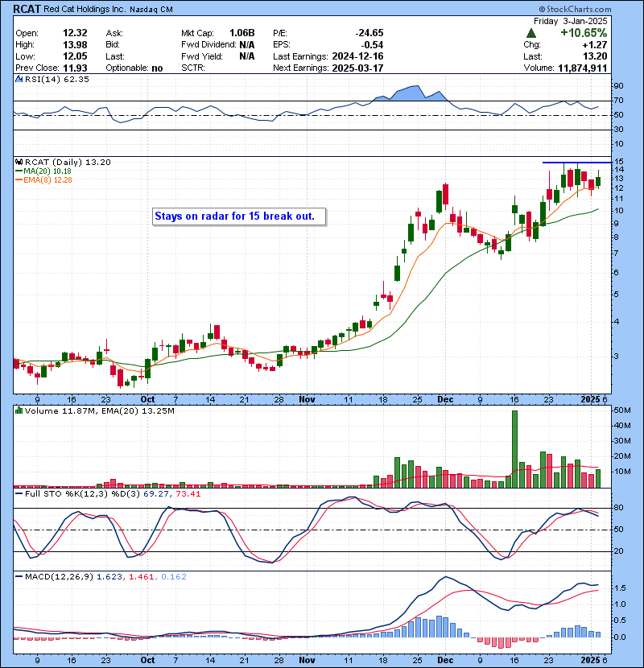Click the RSI(14) 62.35 indicator label
The image size is (644, 668).
56,79
